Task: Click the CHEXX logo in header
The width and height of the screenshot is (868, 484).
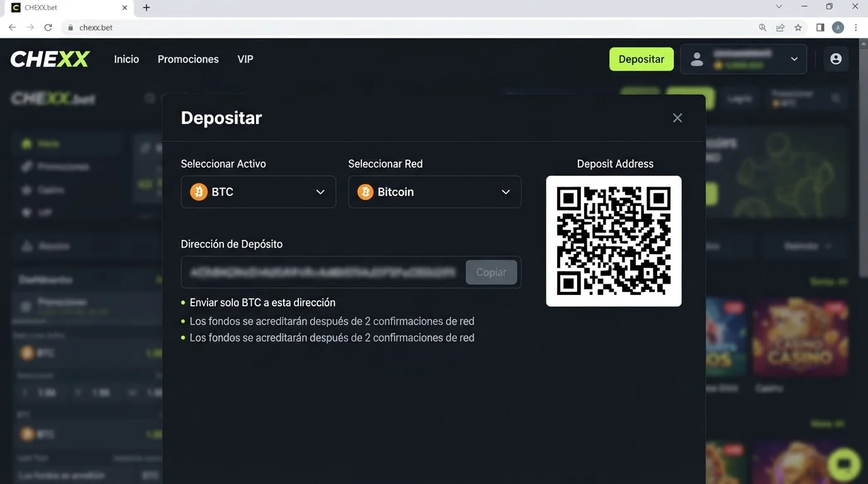Action: 50,59
